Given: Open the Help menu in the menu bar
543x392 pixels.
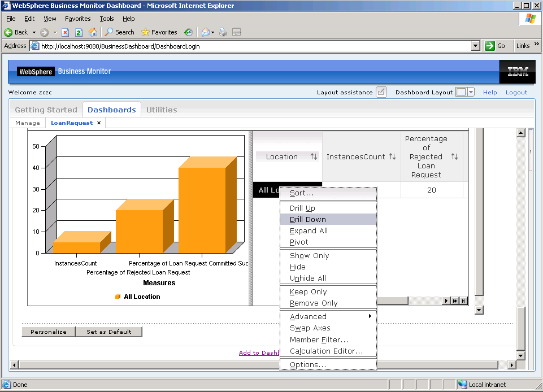Looking at the screenshot, I should pos(128,19).
